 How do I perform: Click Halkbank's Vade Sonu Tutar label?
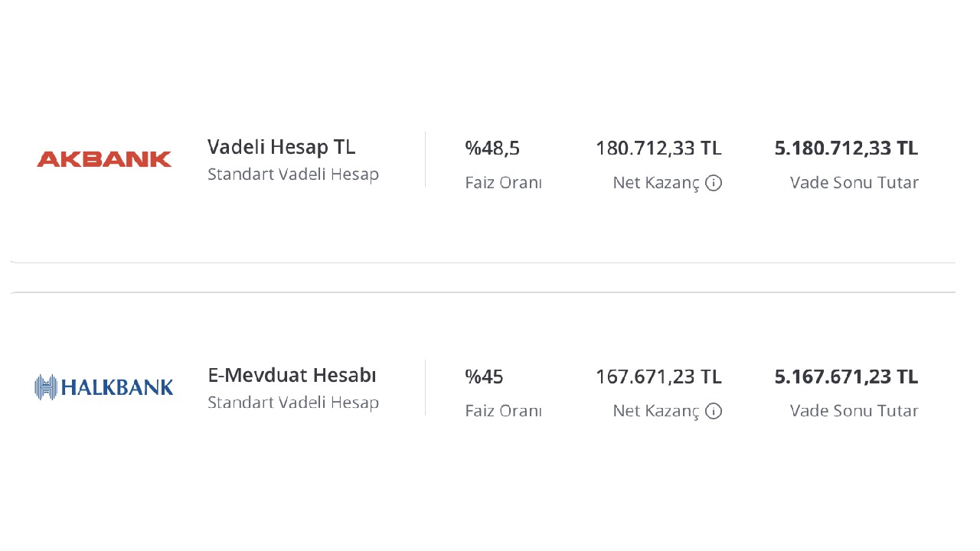(x=854, y=411)
